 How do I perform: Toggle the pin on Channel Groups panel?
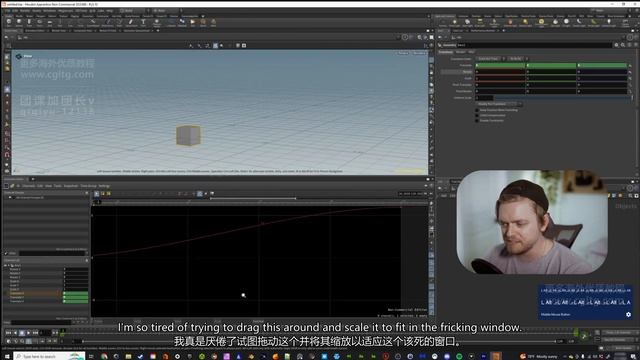coord(87,193)
